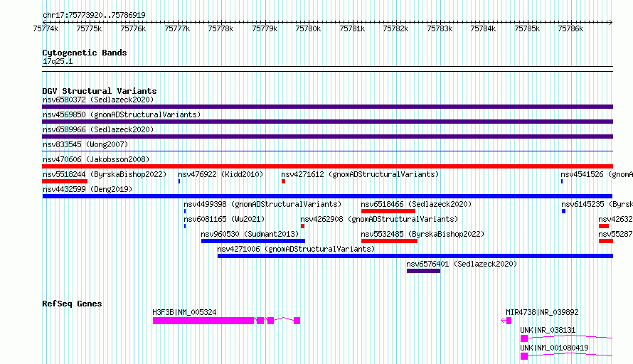
Task: Click chr17:75773920..75786919 coordinate text
Action: pos(94,15)
